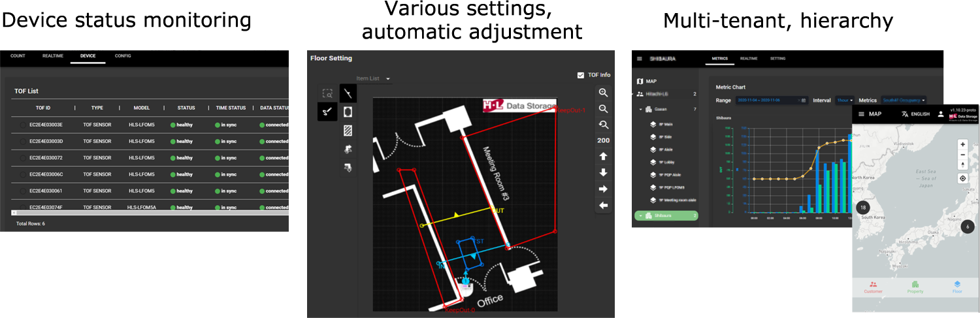Open the Item List dropdown
Screen dimensions: 980x318
coord(374,79)
